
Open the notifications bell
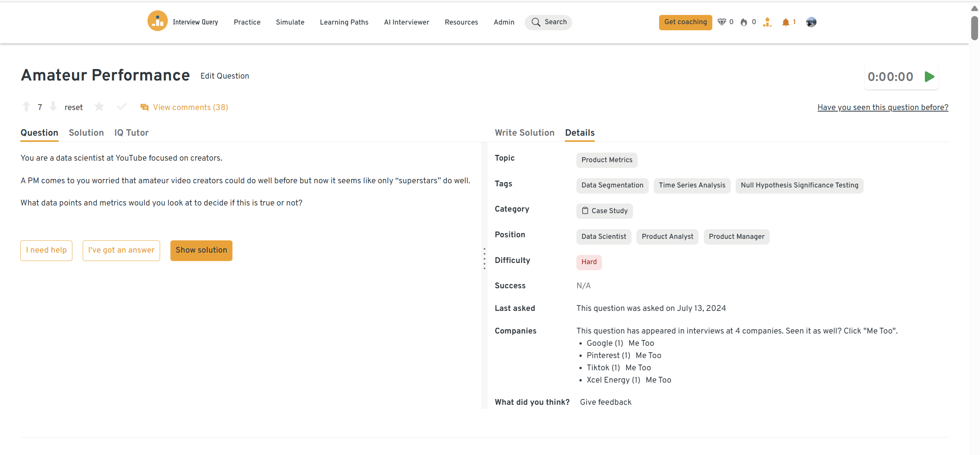(785, 22)
